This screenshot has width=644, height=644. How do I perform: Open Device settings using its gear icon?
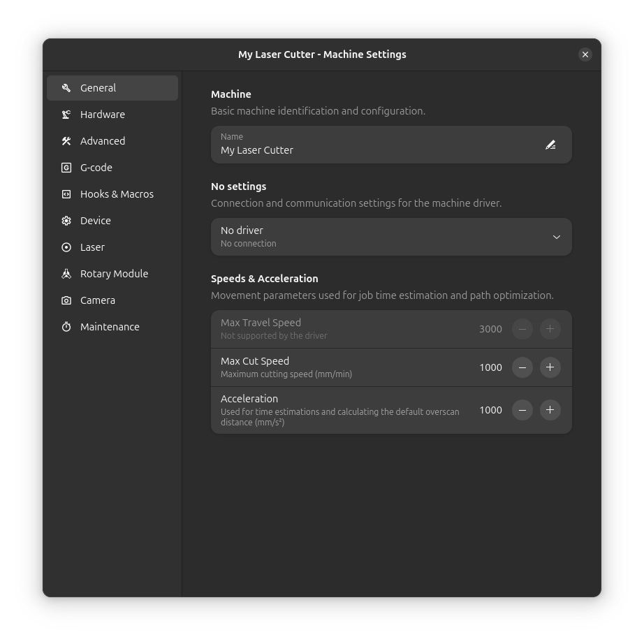point(66,220)
